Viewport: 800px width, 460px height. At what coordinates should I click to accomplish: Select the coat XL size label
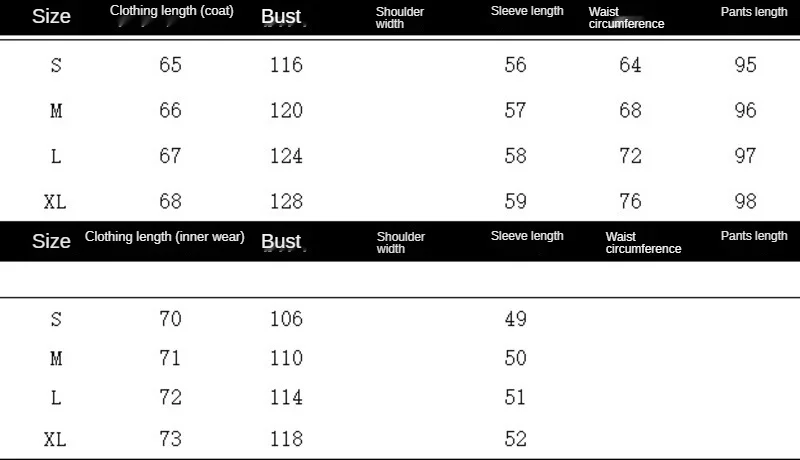pos(55,202)
